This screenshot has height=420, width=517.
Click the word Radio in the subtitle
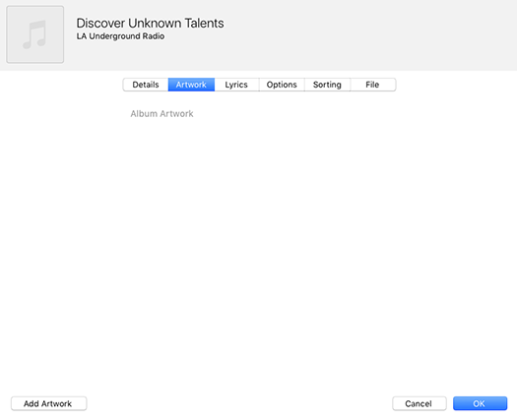(154, 36)
